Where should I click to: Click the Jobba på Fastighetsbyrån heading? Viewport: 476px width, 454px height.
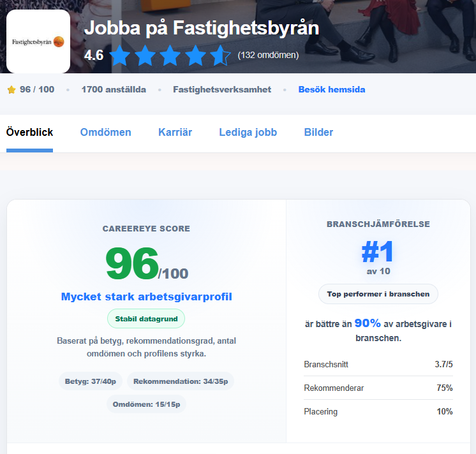pyautogui.click(x=202, y=28)
